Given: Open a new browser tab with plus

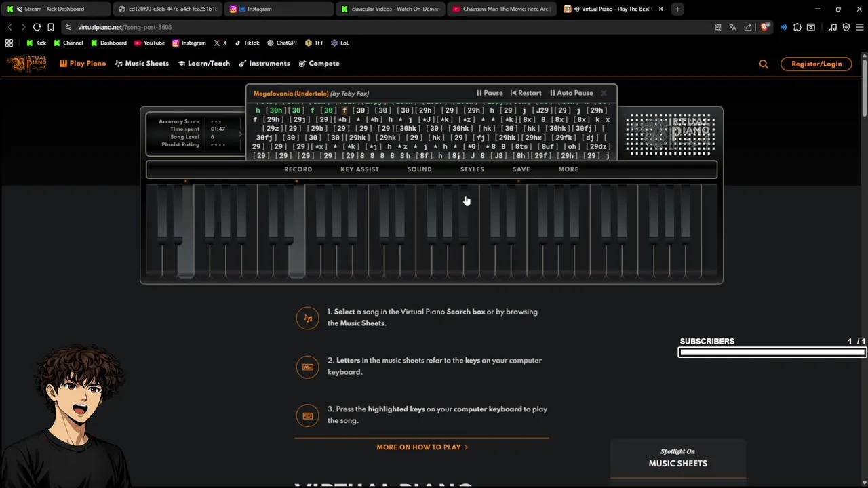Looking at the screenshot, I should [677, 9].
